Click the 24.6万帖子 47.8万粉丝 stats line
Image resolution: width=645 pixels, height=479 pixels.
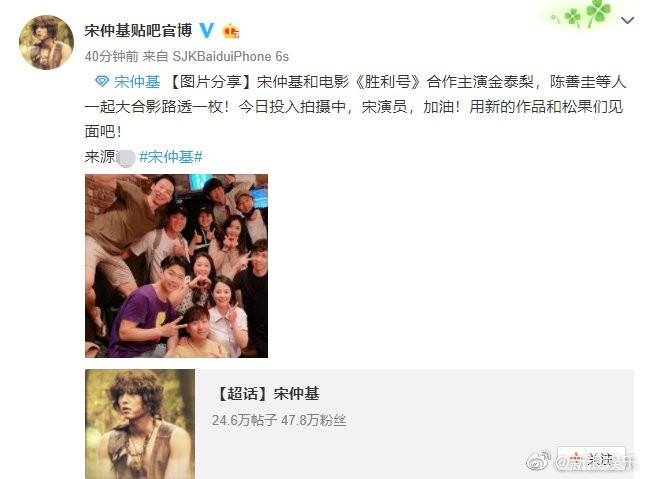pyautogui.click(x=279, y=420)
